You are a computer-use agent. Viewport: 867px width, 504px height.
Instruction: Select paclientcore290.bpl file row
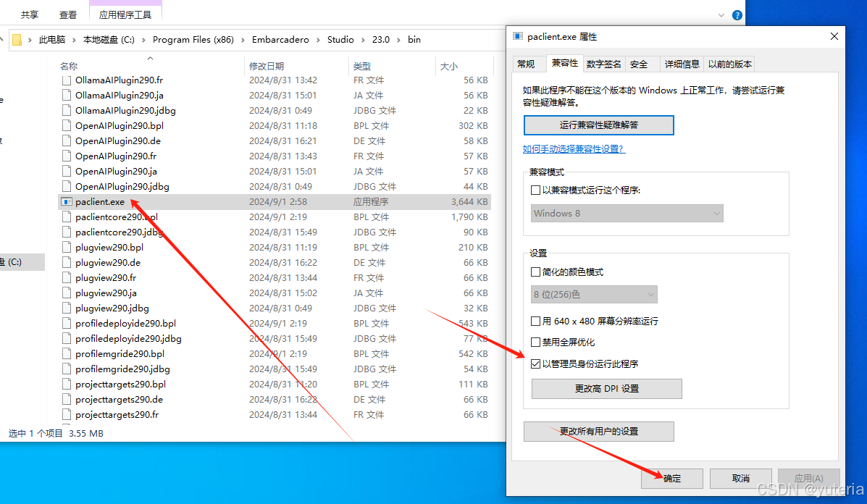275,217
